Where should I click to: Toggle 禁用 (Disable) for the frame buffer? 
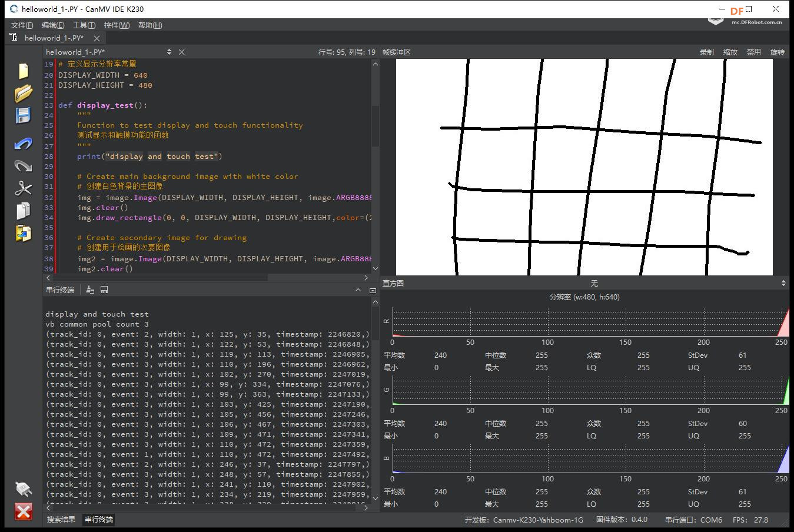(753, 52)
